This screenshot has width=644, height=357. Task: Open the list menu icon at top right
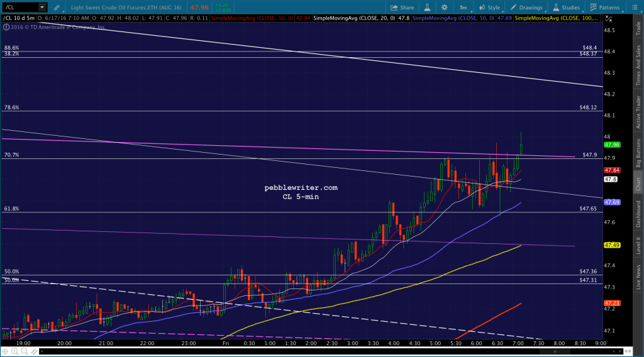[x=635, y=8]
